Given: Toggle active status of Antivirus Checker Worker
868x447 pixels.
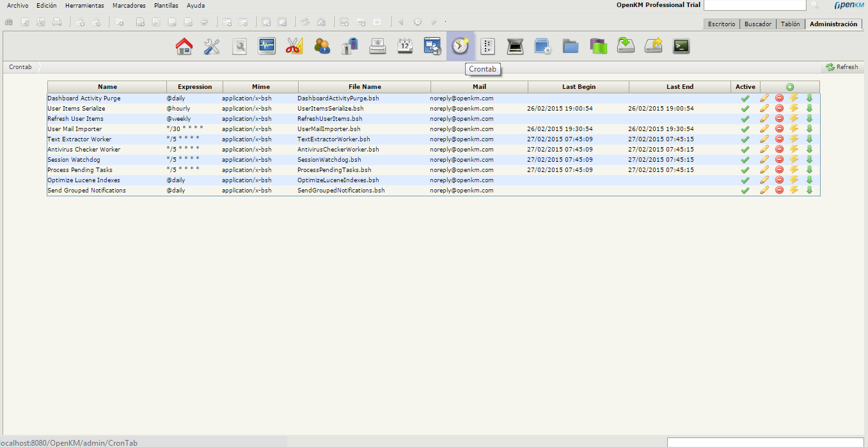Looking at the screenshot, I should click(x=745, y=150).
